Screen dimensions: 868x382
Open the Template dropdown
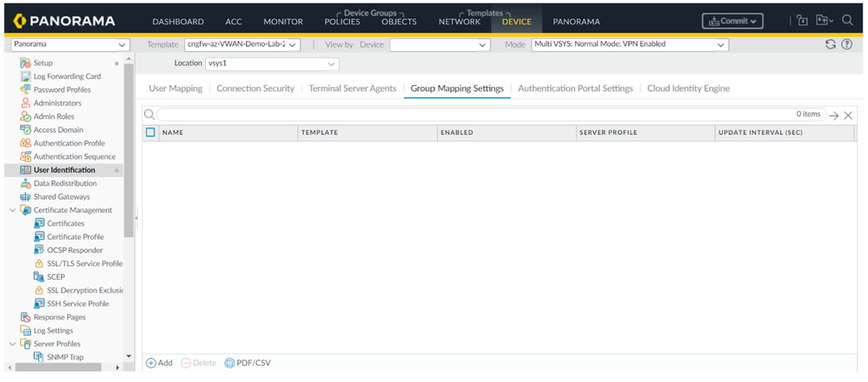(242, 44)
